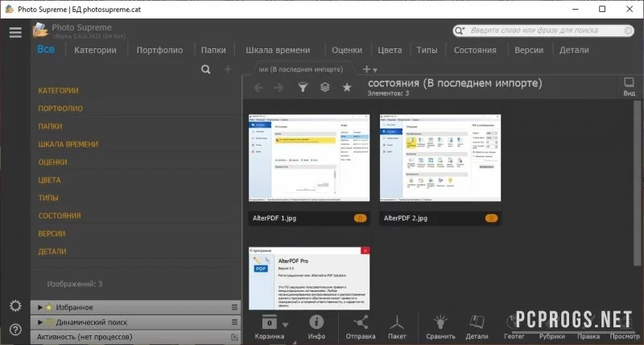The image size is (644, 345).
Task: Navigate back with left arrow
Action: point(258,88)
